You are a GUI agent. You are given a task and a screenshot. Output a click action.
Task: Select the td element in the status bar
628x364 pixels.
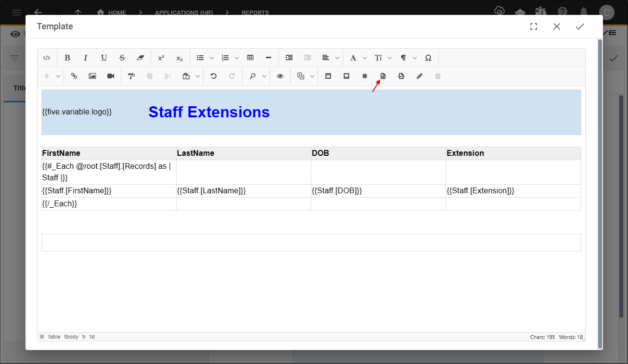[x=91, y=337]
